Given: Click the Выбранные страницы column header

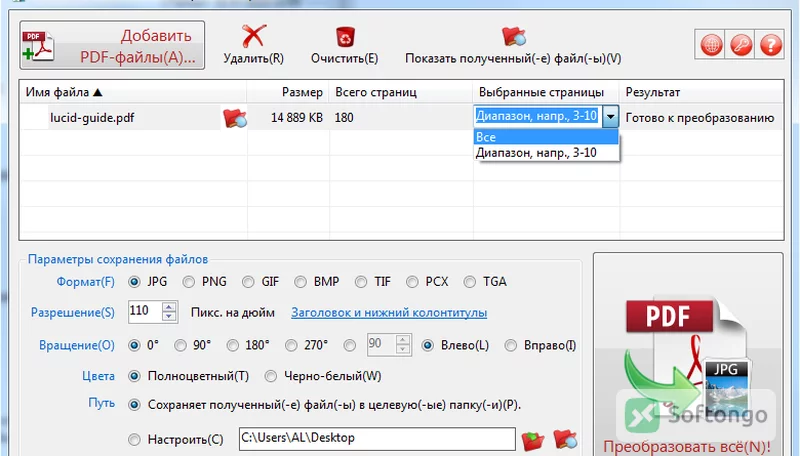Looking at the screenshot, I should (x=546, y=92).
